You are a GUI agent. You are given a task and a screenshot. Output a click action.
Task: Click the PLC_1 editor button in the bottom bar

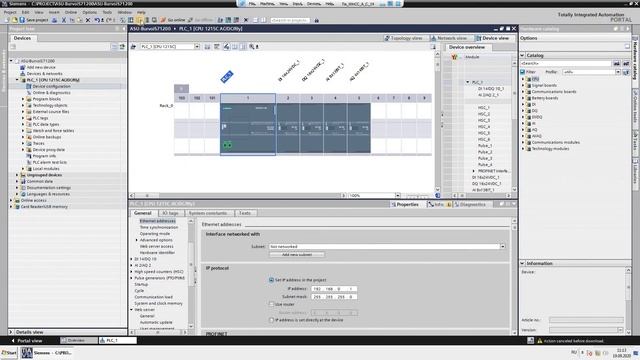[x=118, y=340]
